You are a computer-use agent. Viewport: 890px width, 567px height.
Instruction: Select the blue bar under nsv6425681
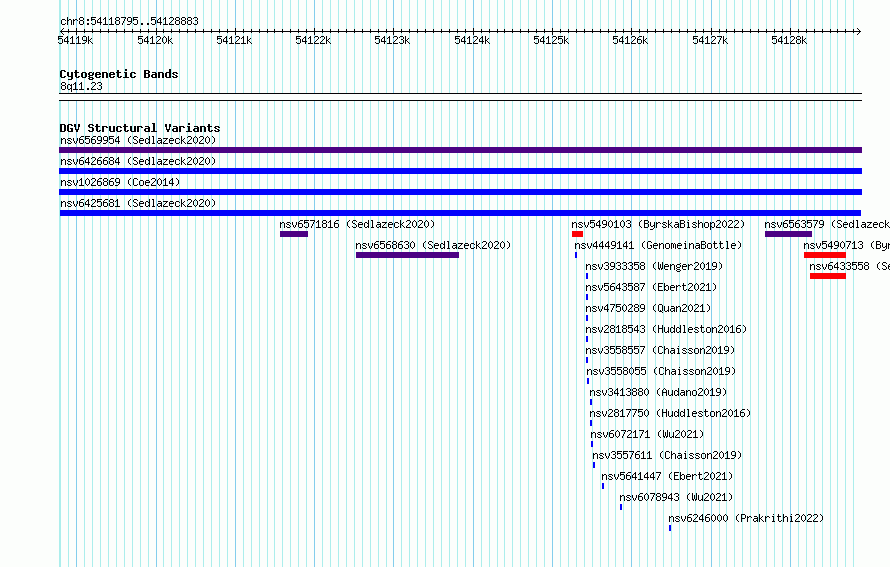460,213
